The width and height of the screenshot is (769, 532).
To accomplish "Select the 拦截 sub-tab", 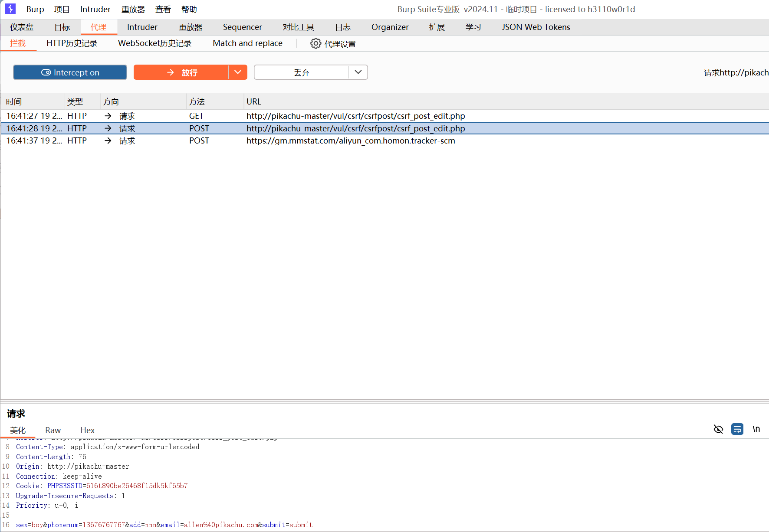I will coord(18,43).
